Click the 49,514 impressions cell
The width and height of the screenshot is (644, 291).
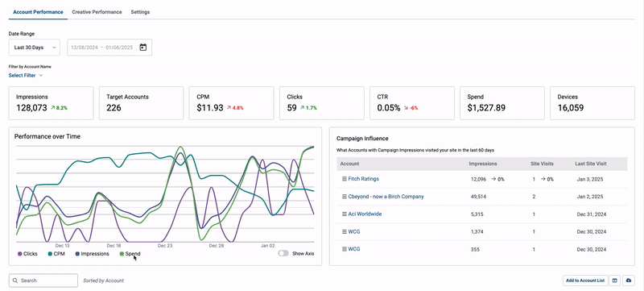(x=478, y=197)
